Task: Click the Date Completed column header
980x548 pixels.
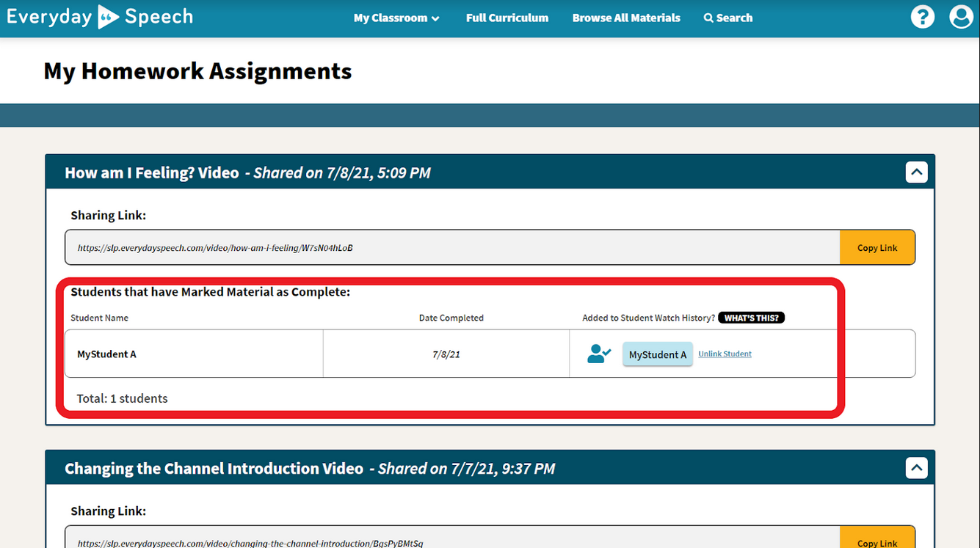Action: [x=451, y=318]
